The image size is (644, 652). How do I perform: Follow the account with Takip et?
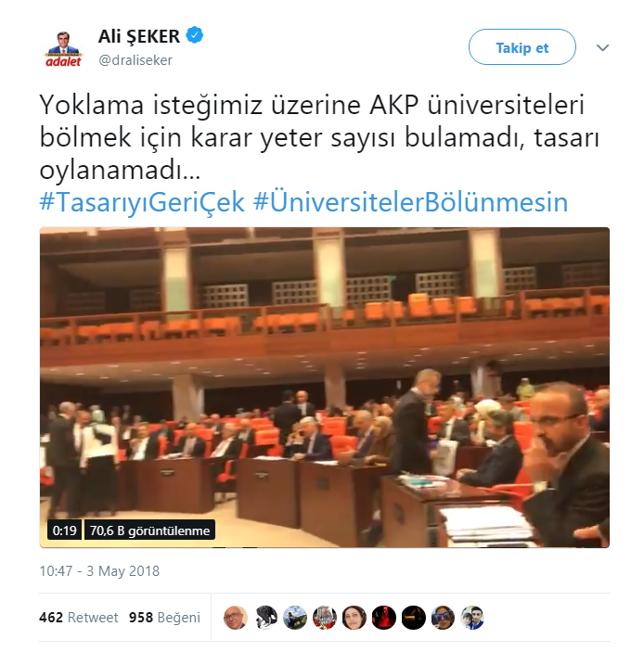(x=522, y=47)
